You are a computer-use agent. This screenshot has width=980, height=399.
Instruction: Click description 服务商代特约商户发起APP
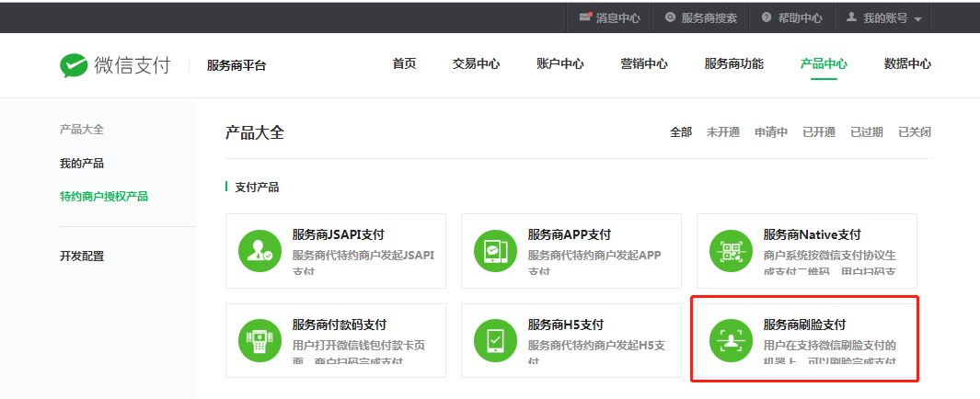(x=594, y=256)
